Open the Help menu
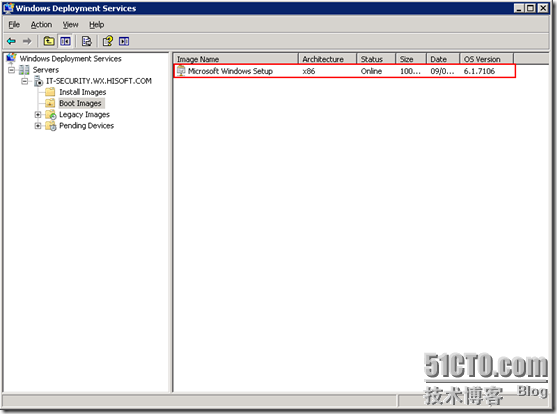557x414 pixels. (x=96, y=25)
